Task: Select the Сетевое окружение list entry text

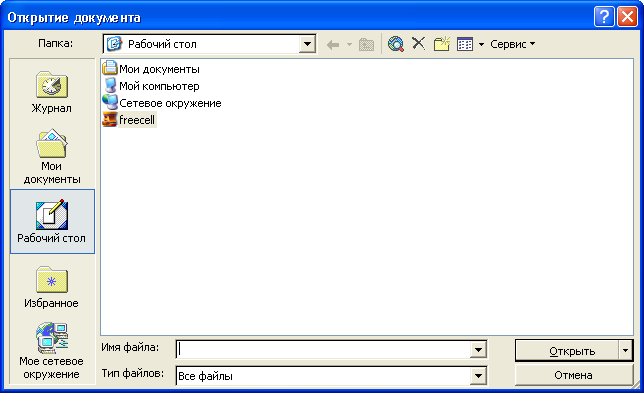Action: pos(170,103)
